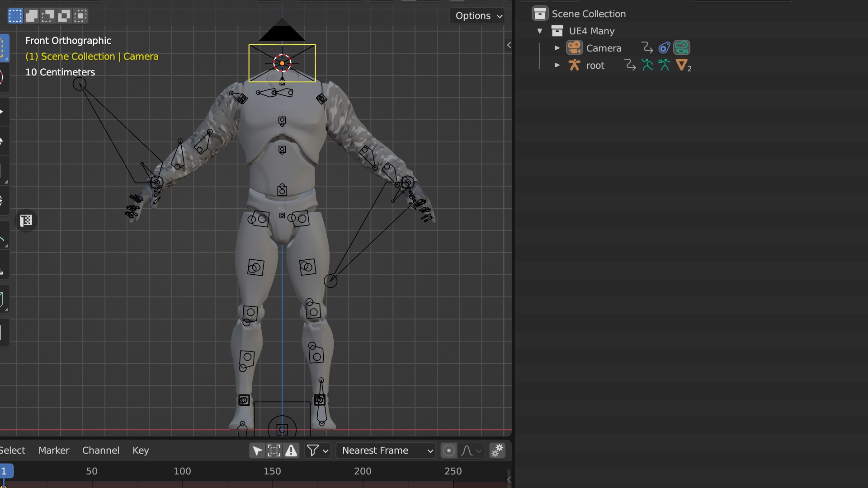Open the Channel menu
The height and width of the screenshot is (488, 868).
[101, 450]
